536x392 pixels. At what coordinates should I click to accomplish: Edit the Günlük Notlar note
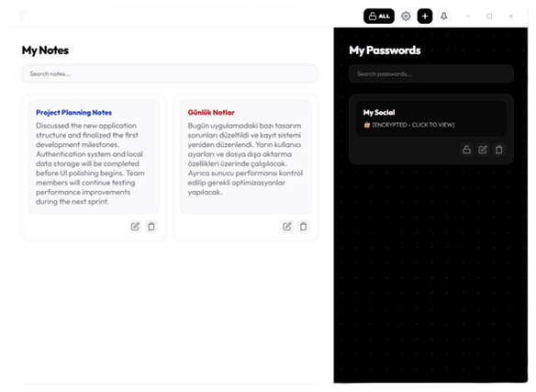click(x=286, y=227)
